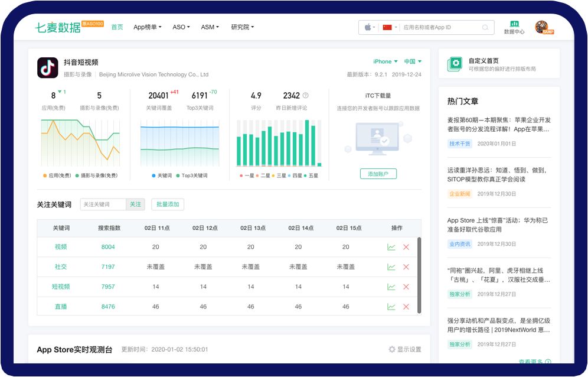This screenshot has height=377, width=588.
Task: Click the 6191 Top3 keyword number
Action: [x=200, y=96]
